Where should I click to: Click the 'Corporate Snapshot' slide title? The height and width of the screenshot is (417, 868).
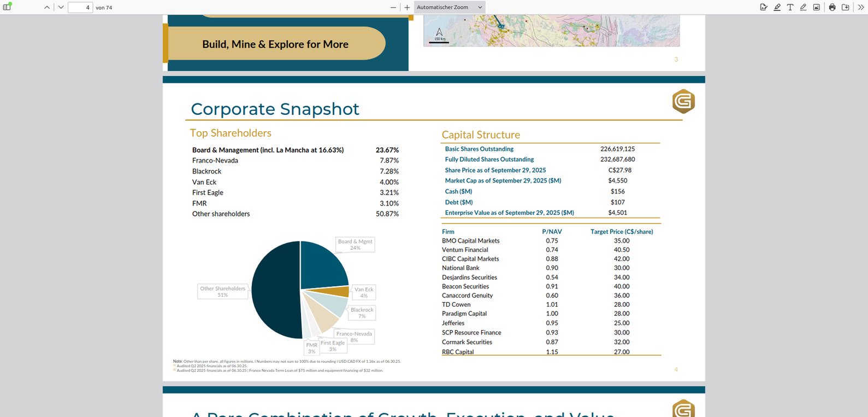click(275, 109)
